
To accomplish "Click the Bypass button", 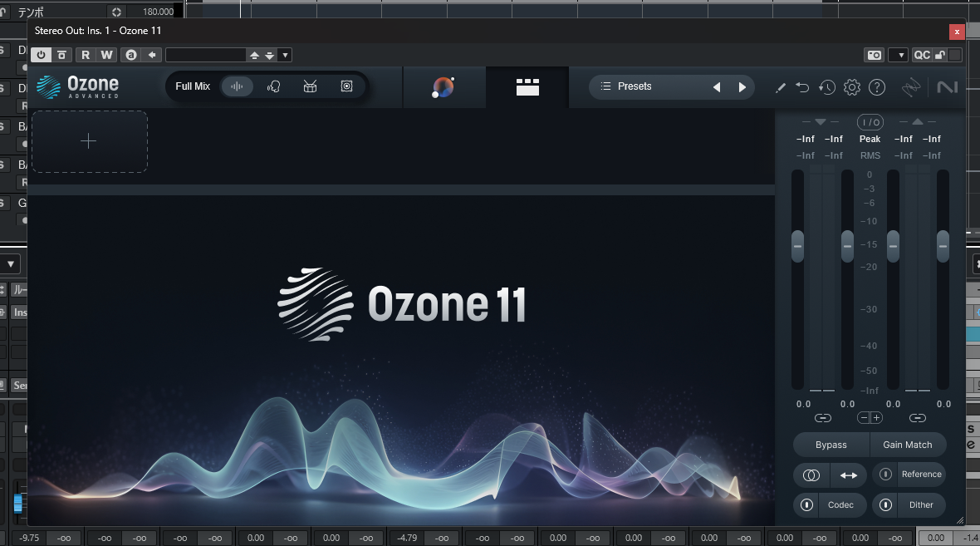I will pyautogui.click(x=831, y=445).
